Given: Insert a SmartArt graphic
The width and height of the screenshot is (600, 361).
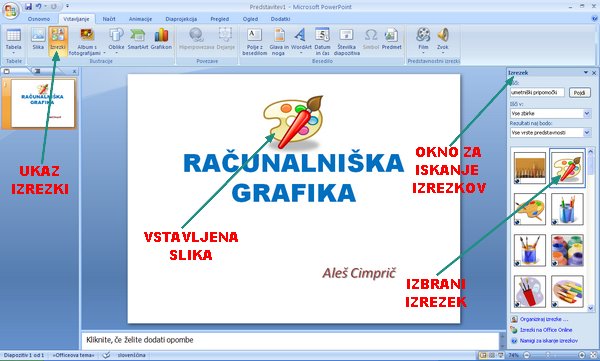Looking at the screenshot, I should pos(138,39).
